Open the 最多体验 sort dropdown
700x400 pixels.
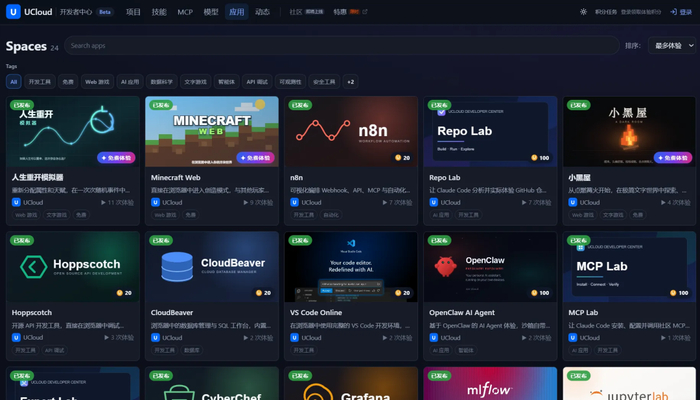tap(672, 46)
